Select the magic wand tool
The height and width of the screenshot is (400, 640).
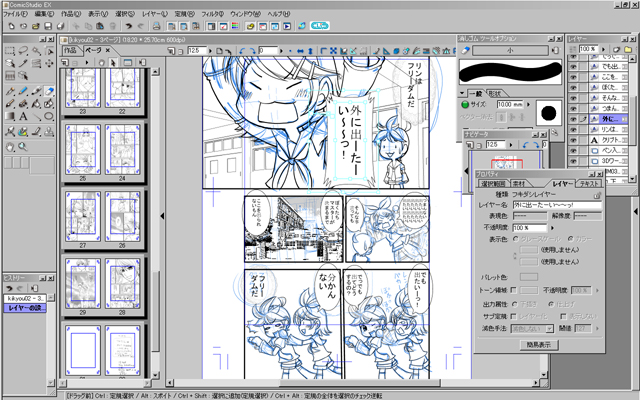pos(36,51)
